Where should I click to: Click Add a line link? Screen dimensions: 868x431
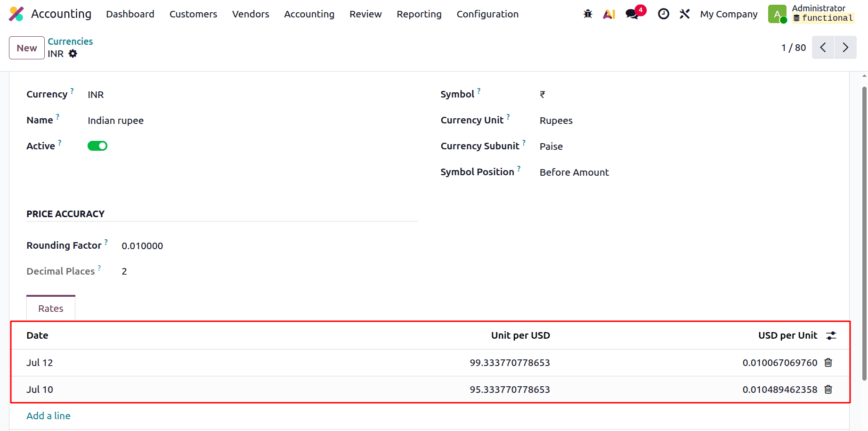click(49, 416)
